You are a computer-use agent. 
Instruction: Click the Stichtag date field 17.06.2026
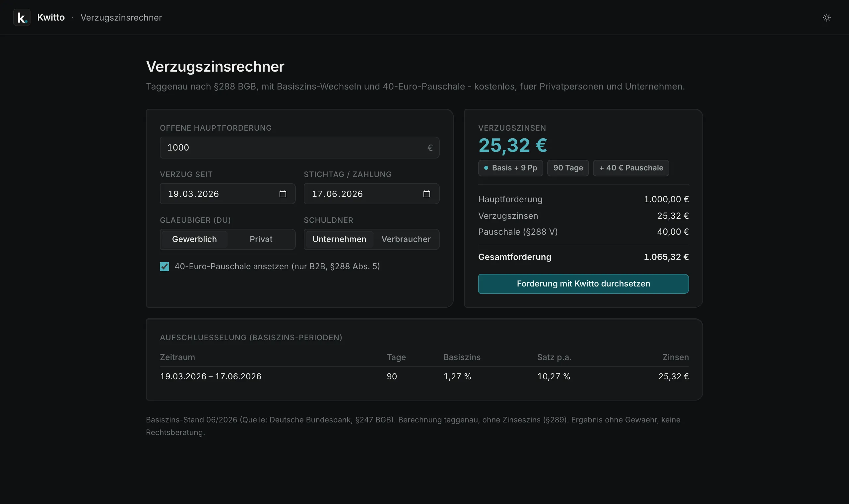pos(371,194)
